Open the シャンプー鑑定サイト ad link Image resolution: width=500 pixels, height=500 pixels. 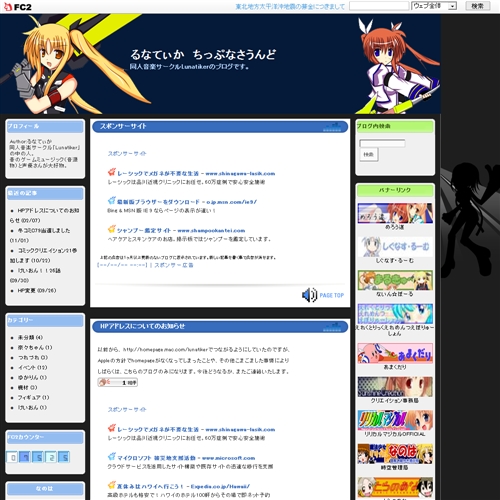click(x=181, y=230)
